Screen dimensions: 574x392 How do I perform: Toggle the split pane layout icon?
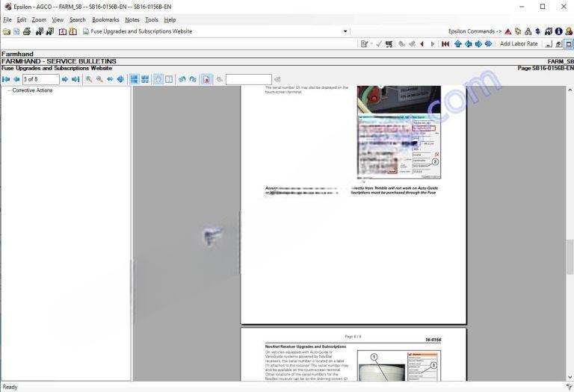pyautogui.click(x=169, y=79)
